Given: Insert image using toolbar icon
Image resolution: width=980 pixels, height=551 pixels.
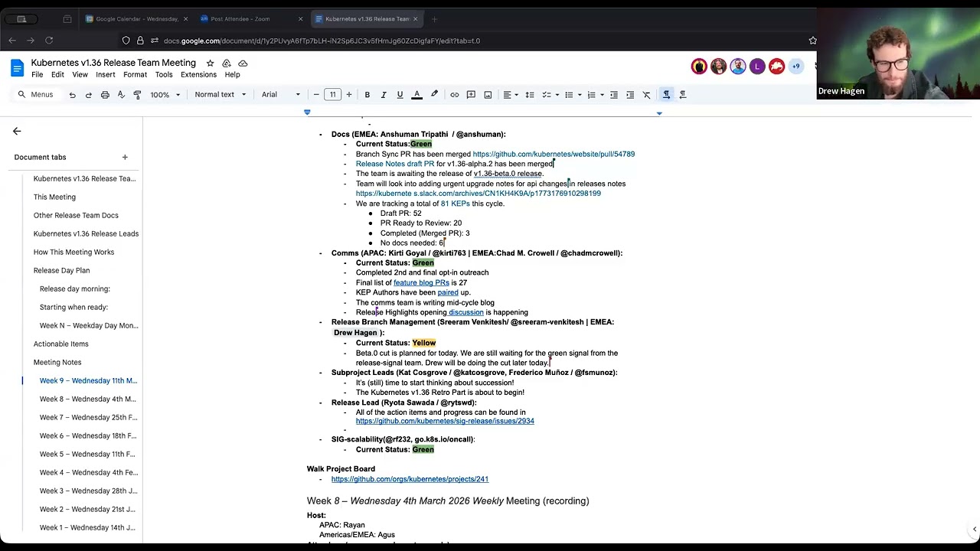Looking at the screenshot, I should pos(488,95).
